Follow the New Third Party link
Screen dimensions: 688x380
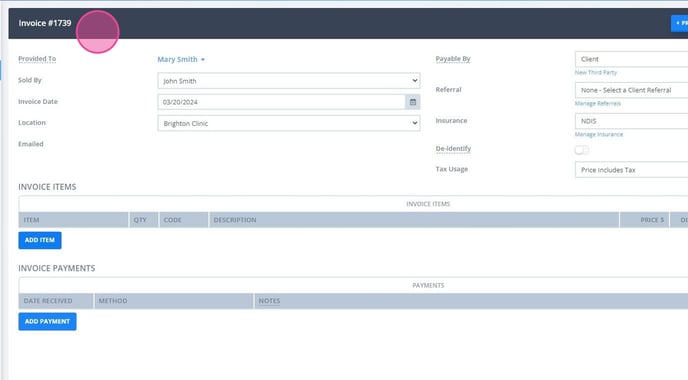click(595, 72)
